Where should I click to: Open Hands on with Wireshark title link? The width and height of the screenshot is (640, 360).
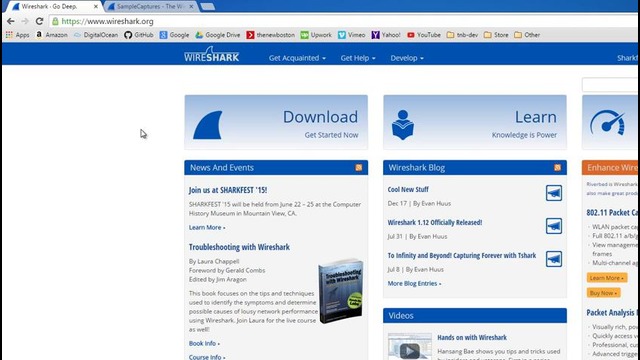(472, 338)
